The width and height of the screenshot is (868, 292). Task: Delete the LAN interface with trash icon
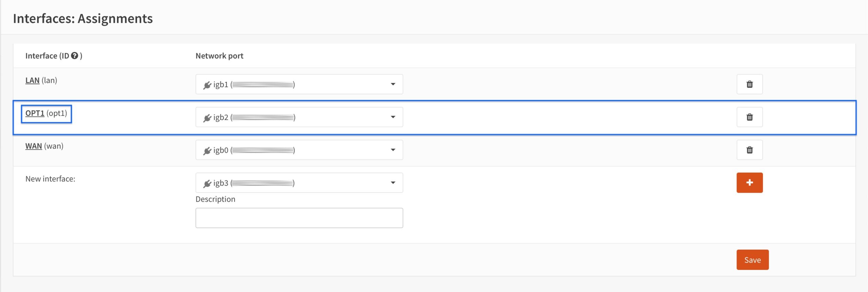[749, 84]
